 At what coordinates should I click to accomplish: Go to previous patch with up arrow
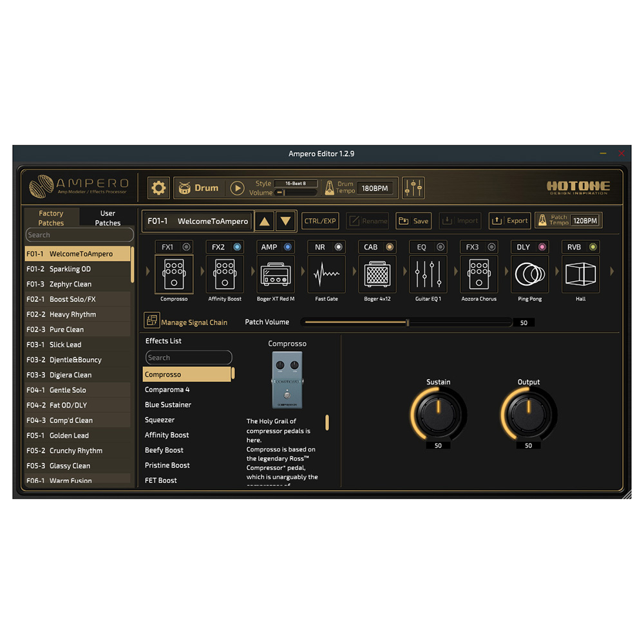point(264,221)
